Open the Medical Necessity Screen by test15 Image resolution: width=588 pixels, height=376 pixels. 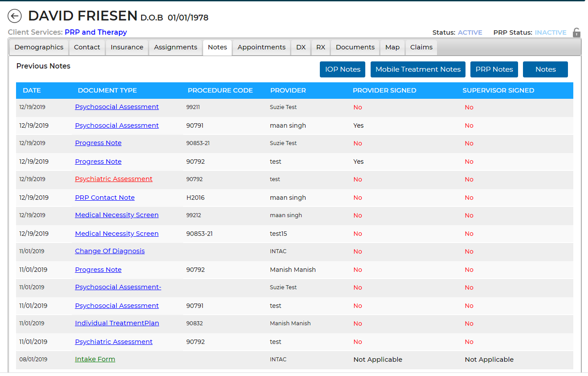pyautogui.click(x=117, y=233)
